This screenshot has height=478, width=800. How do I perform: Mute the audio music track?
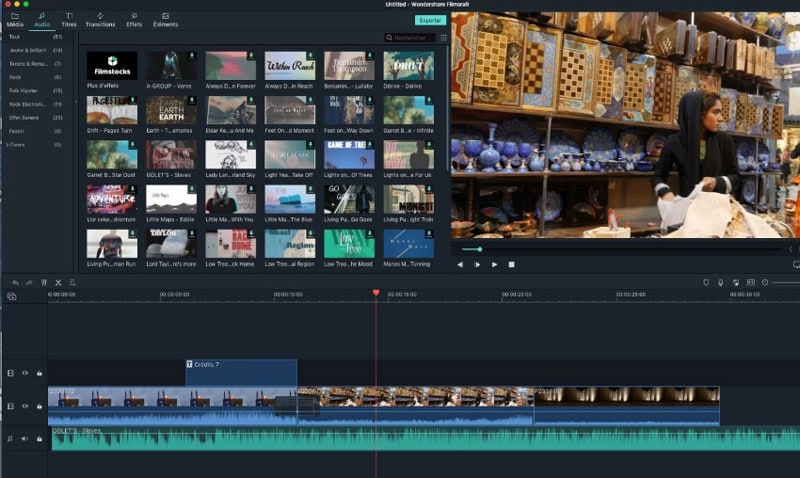pyautogui.click(x=24, y=438)
